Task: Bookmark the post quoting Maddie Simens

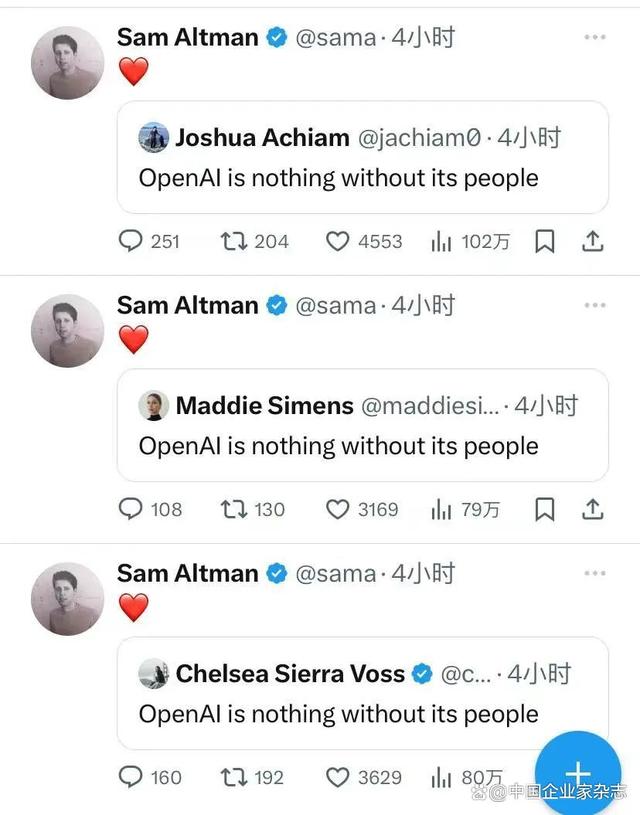Action: pyautogui.click(x=544, y=510)
